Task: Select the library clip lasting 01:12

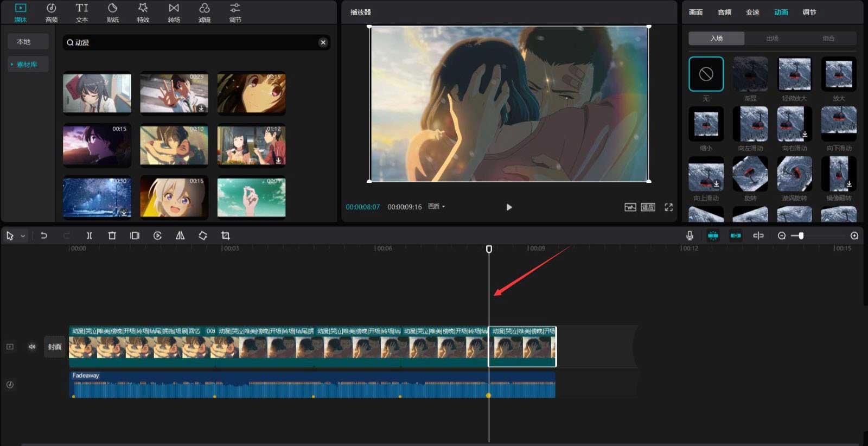Action: click(x=251, y=145)
